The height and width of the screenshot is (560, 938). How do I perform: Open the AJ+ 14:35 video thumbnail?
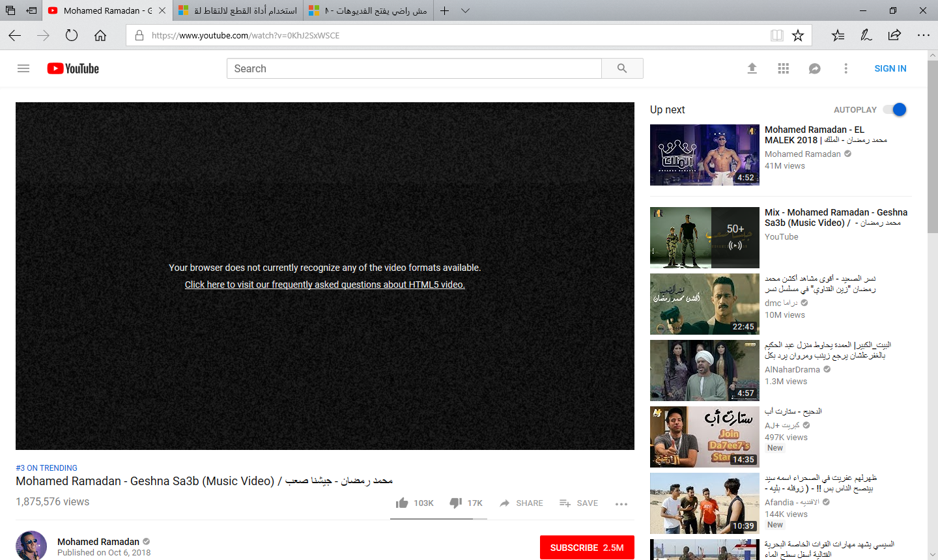click(705, 437)
